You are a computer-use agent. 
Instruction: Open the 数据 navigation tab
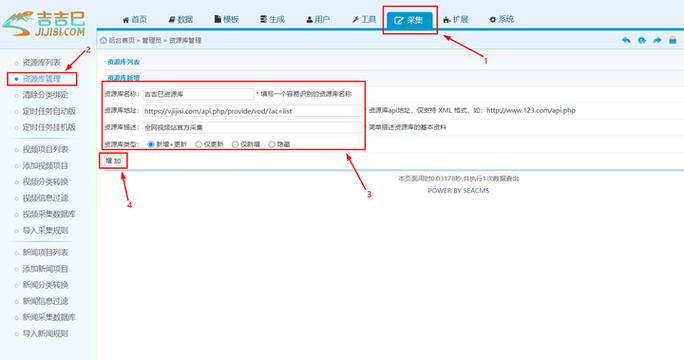(181, 20)
